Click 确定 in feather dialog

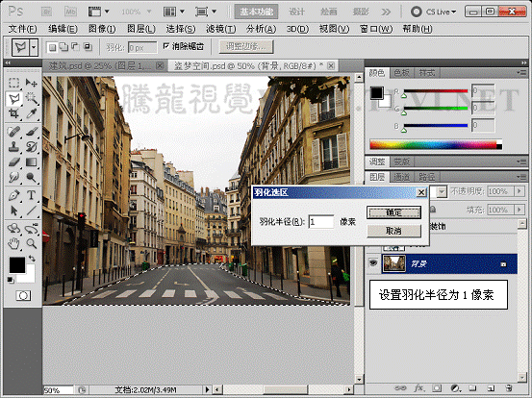point(393,212)
